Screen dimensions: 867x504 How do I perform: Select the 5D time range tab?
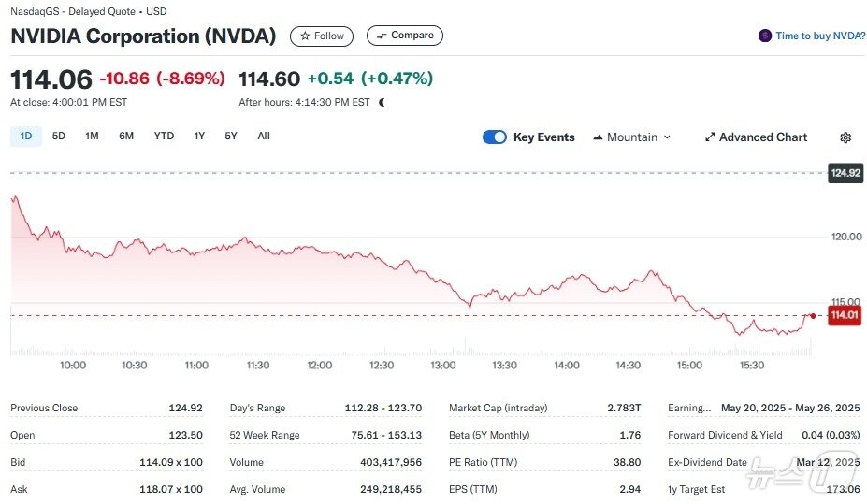pos(59,137)
